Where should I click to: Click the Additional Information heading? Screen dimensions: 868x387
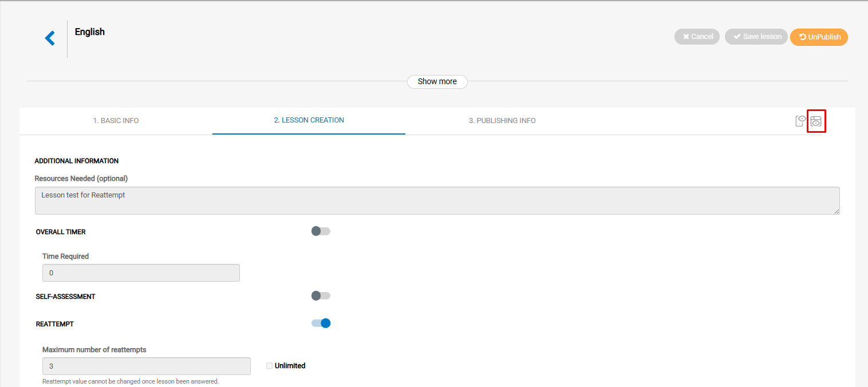[x=77, y=161]
